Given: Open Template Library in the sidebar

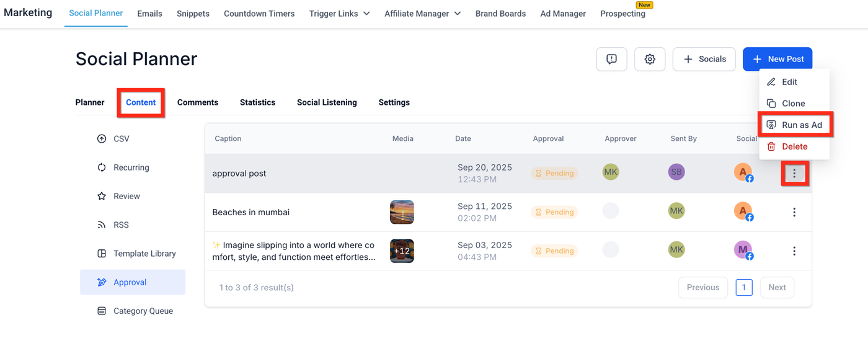Looking at the screenshot, I should (x=144, y=254).
